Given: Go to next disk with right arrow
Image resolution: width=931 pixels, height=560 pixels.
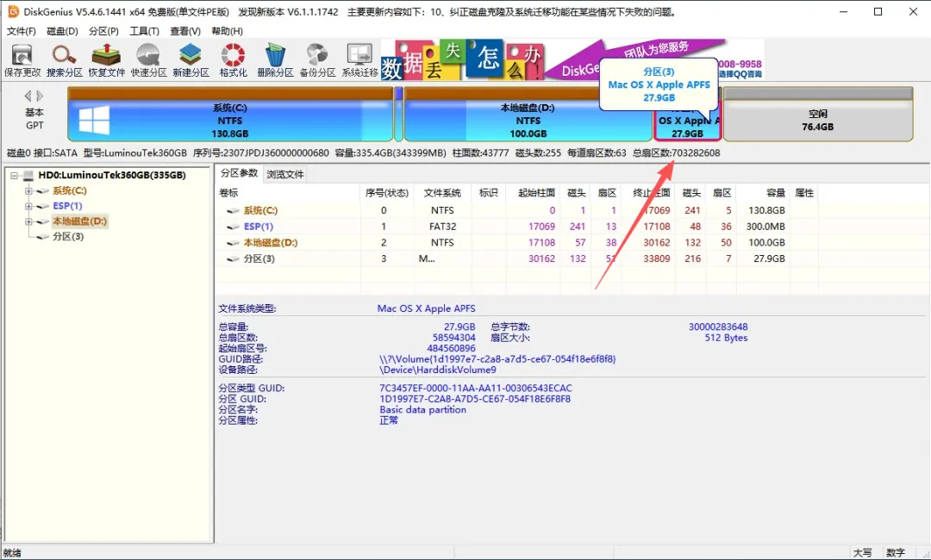Looking at the screenshot, I should pos(40,96).
